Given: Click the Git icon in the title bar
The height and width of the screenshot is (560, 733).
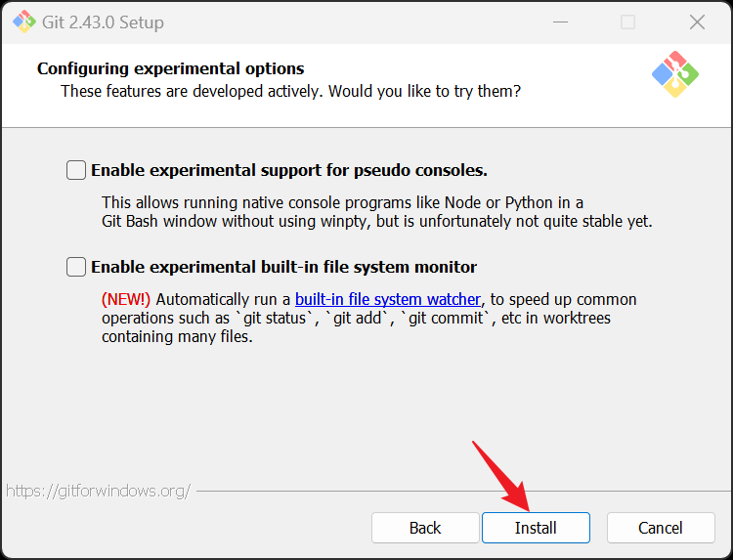Looking at the screenshot, I should (x=23, y=22).
